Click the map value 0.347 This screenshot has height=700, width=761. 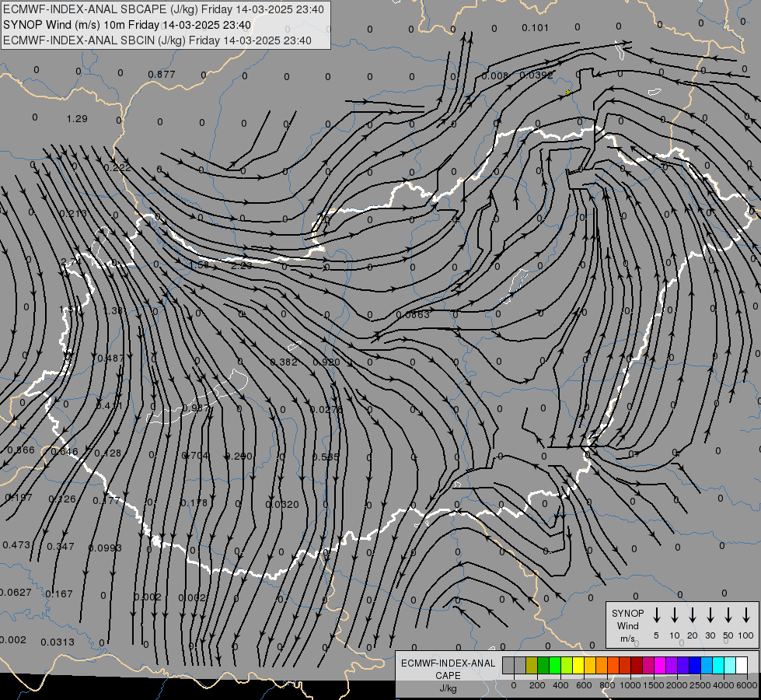(61, 546)
